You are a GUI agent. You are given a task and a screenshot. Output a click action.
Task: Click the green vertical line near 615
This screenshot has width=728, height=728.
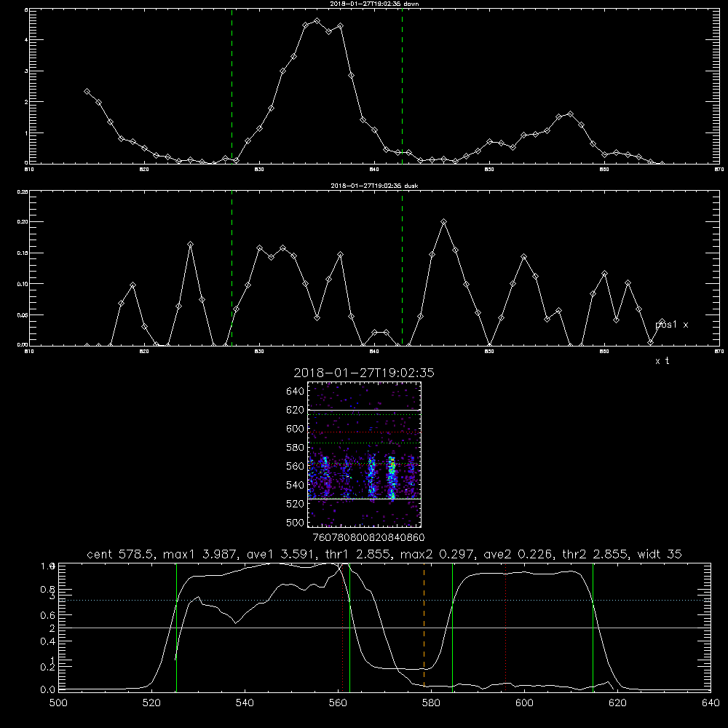[593, 627]
